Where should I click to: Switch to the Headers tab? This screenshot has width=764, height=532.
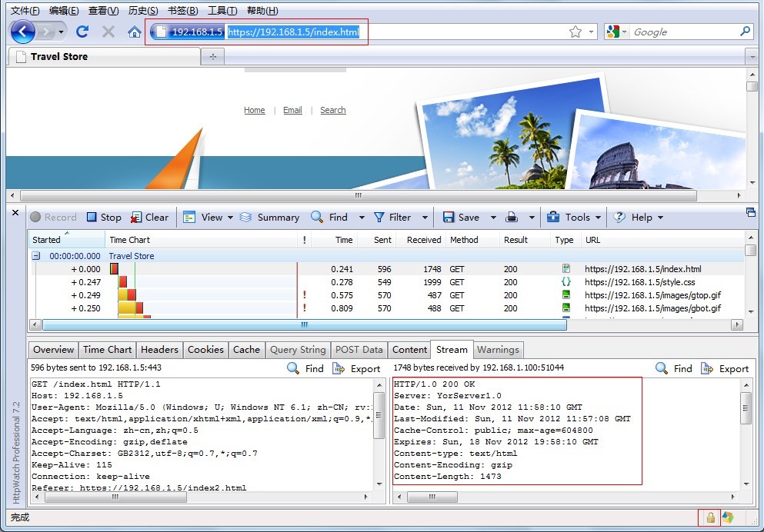pyautogui.click(x=159, y=350)
